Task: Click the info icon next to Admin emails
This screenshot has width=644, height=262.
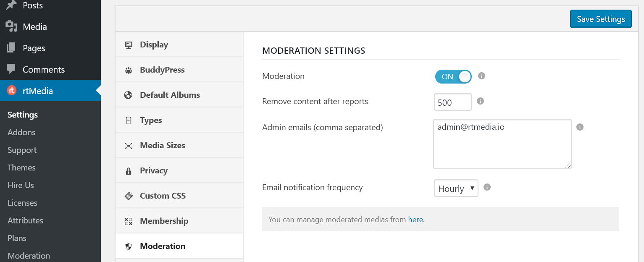Action: coord(580,127)
